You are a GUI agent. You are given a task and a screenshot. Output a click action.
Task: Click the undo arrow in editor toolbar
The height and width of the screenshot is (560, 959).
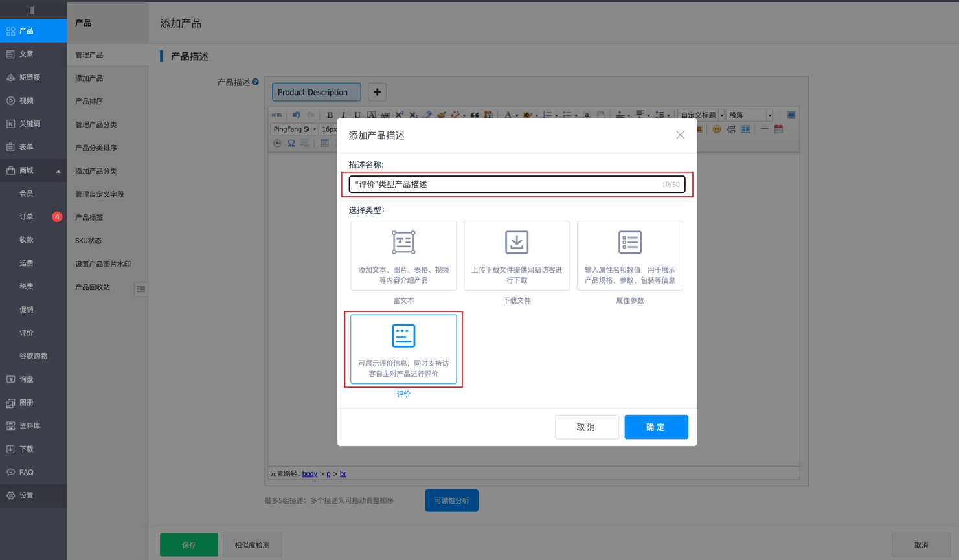coord(296,115)
